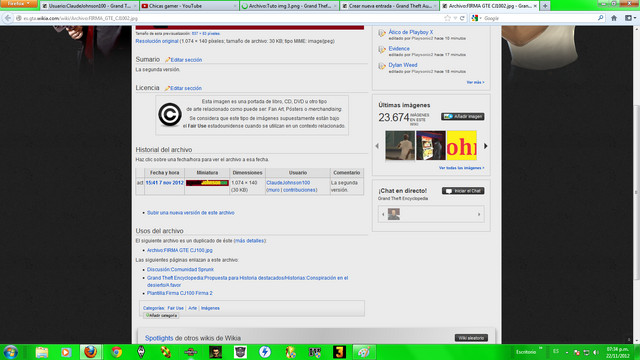The height and width of the screenshot is (360, 640).
Task: Open Ver todas las imágenes link
Action: coord(461,168)
